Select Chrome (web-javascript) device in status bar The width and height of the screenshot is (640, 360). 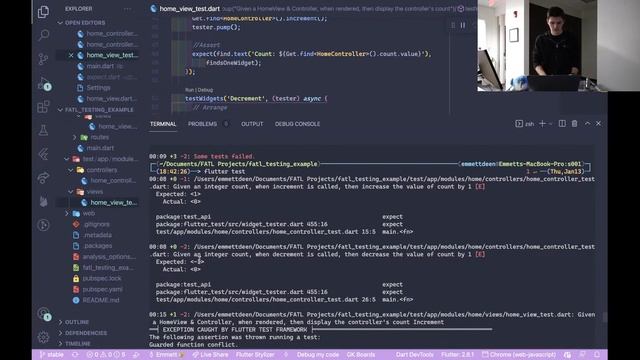coord(519,355)
